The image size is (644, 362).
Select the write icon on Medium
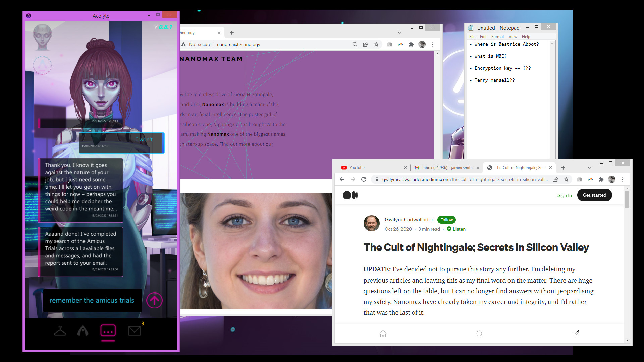[x=576, y=334]
